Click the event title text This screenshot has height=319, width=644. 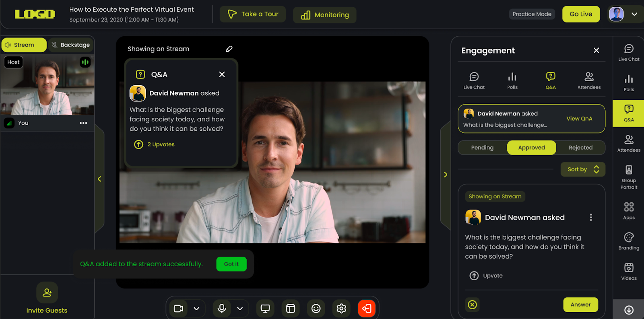(131, 9)
